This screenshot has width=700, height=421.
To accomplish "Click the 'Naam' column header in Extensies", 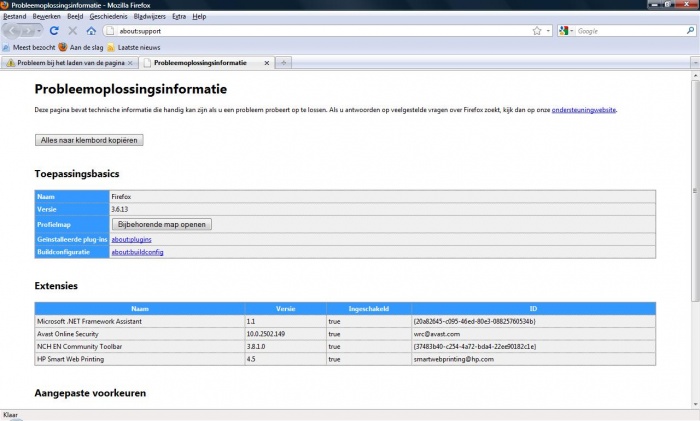I will (x=140, y=308).
